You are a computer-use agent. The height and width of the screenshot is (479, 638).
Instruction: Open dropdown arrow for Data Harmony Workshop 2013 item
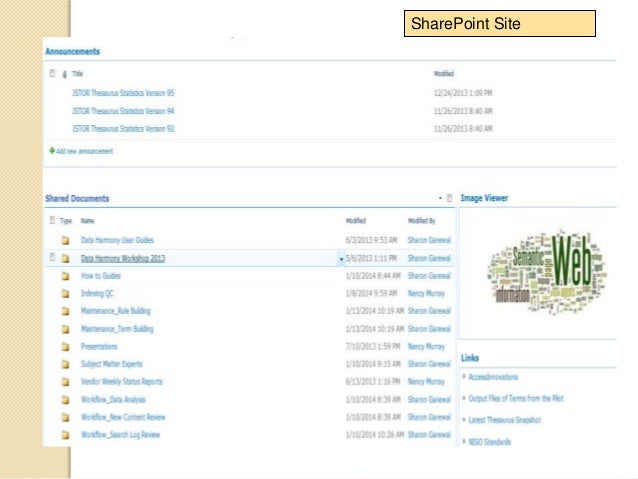point(341,259)
